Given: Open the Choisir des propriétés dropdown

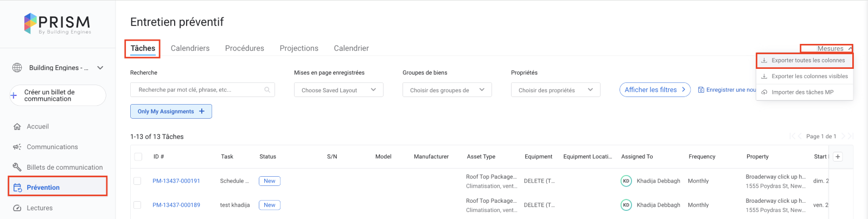Looking at the screenshot, I should coord(556,90).
